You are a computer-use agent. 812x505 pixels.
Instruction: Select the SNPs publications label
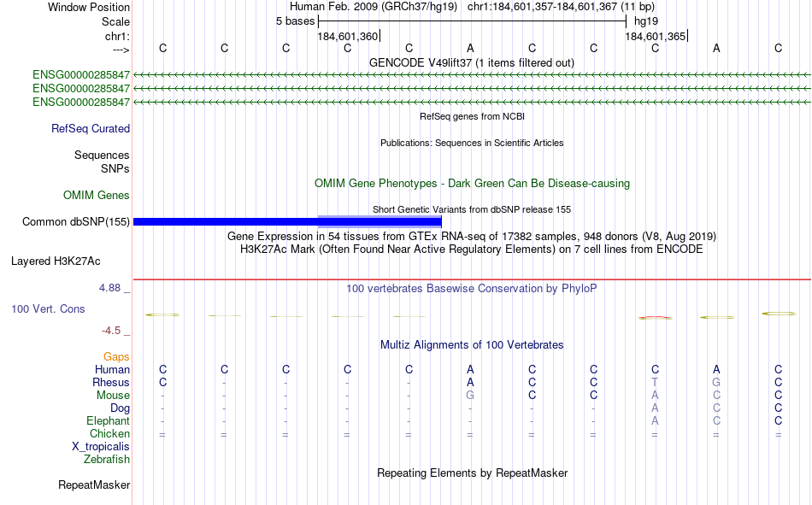tap(115, 168)
